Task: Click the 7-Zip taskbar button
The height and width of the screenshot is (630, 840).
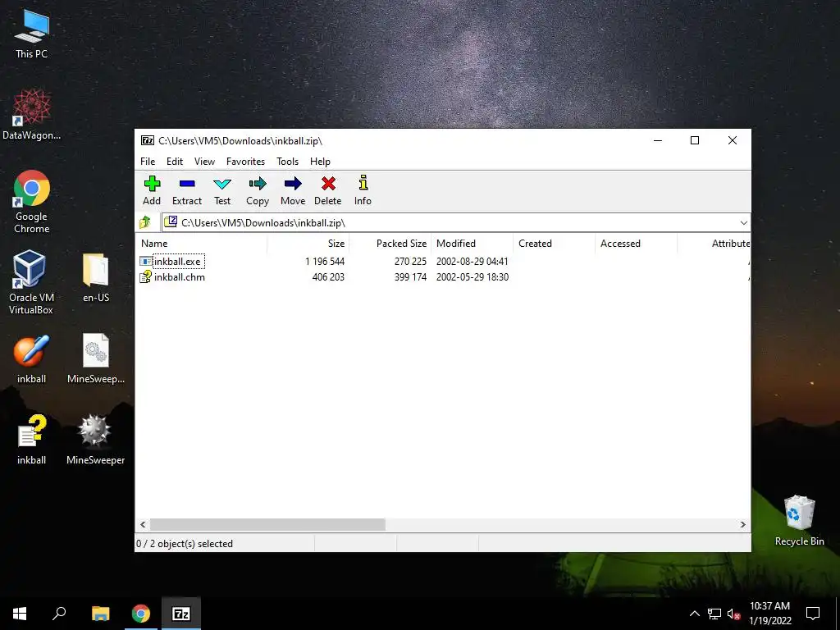Action: point(181,614)
